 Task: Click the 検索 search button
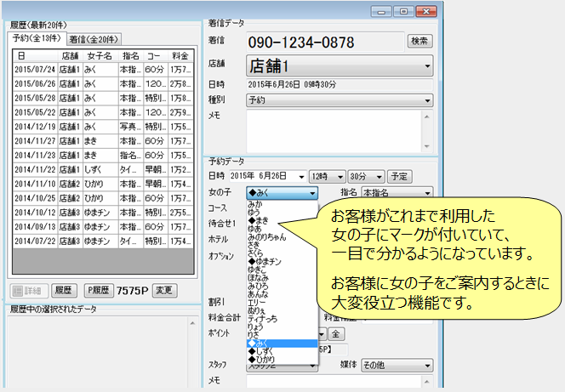(419, 41)
